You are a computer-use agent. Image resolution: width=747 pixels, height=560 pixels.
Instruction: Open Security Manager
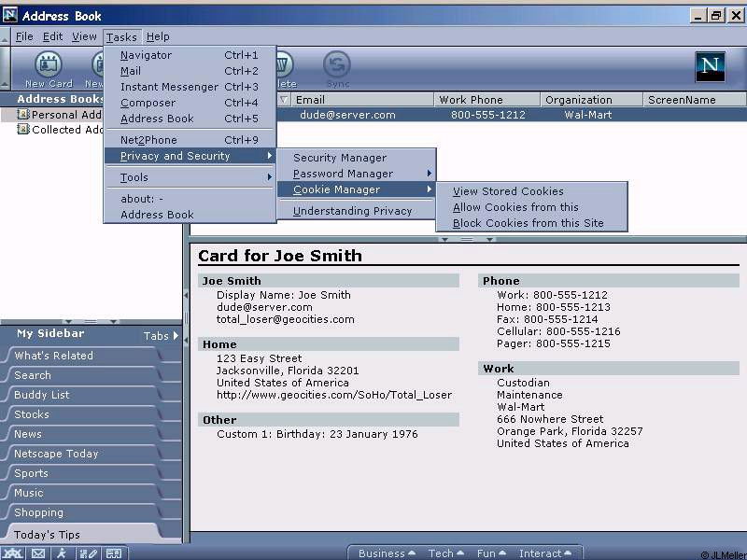tap(357, 158)
